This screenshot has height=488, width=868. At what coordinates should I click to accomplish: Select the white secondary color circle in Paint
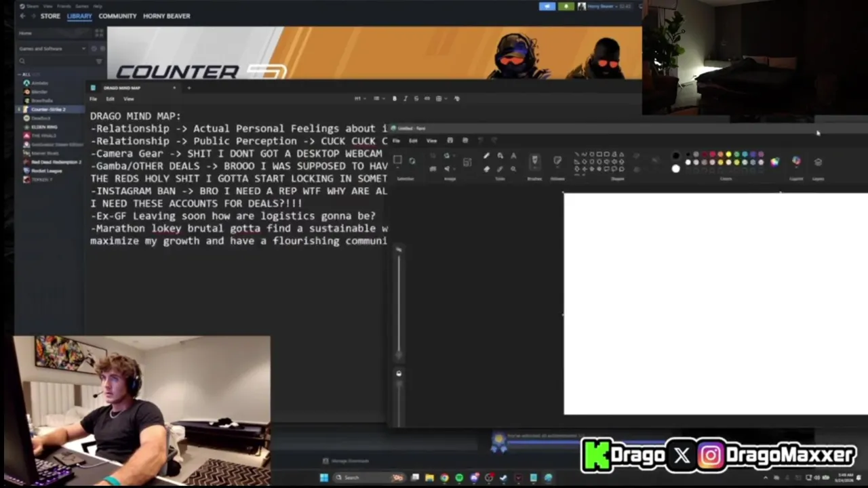(x=675, y=169)
